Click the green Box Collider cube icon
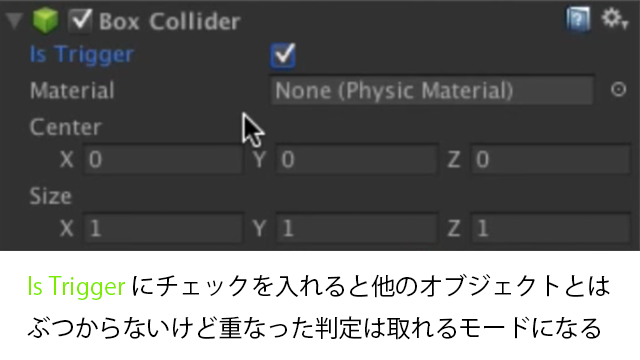The height and width of the screenshot is (360, 640). 45,20
